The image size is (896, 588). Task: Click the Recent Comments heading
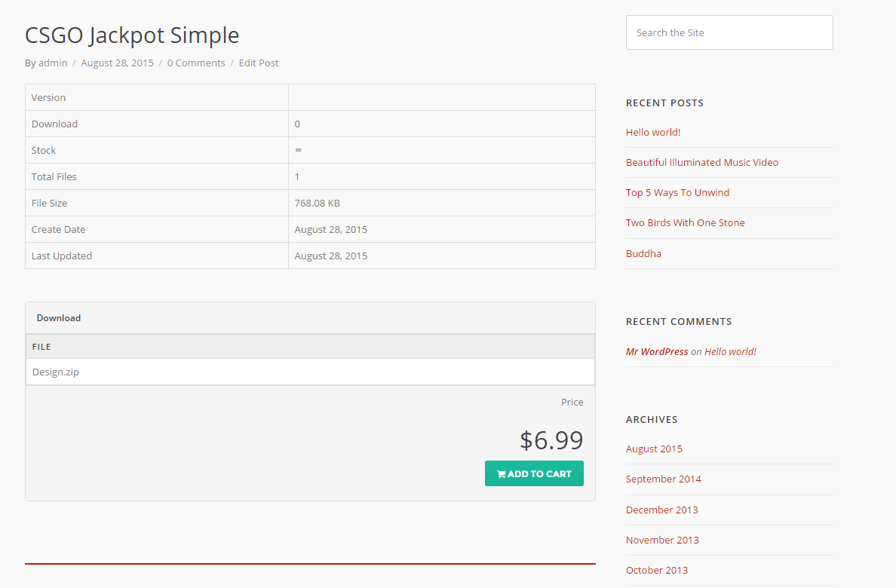pos(679,322)
